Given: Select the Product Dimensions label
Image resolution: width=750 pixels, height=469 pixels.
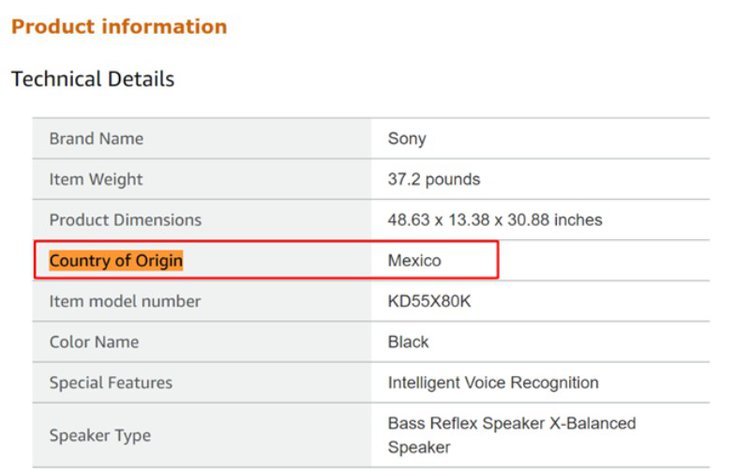Looking at the screenshot, I should tap(125, 220).
